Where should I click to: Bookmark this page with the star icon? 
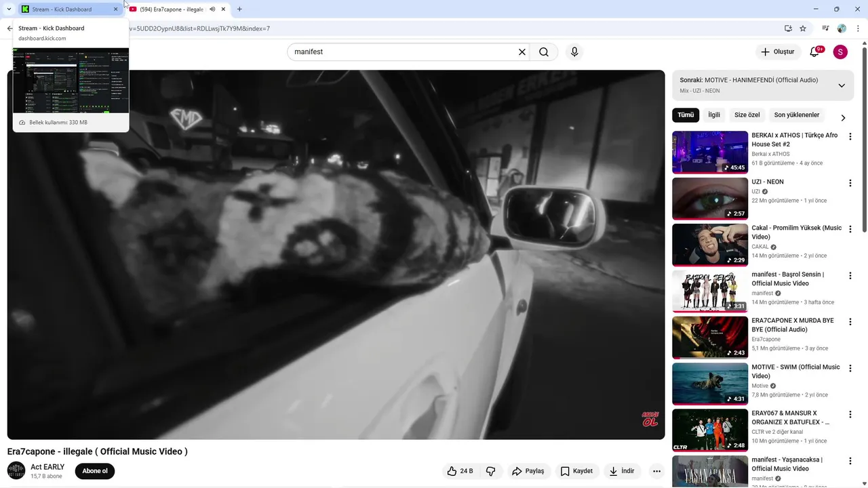point(803,28)
